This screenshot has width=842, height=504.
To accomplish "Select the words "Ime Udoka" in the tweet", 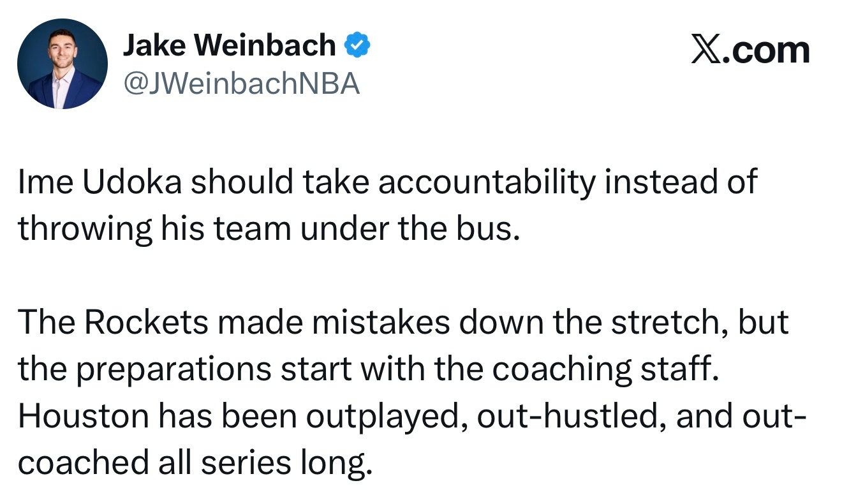I will [x=100, y=182].
